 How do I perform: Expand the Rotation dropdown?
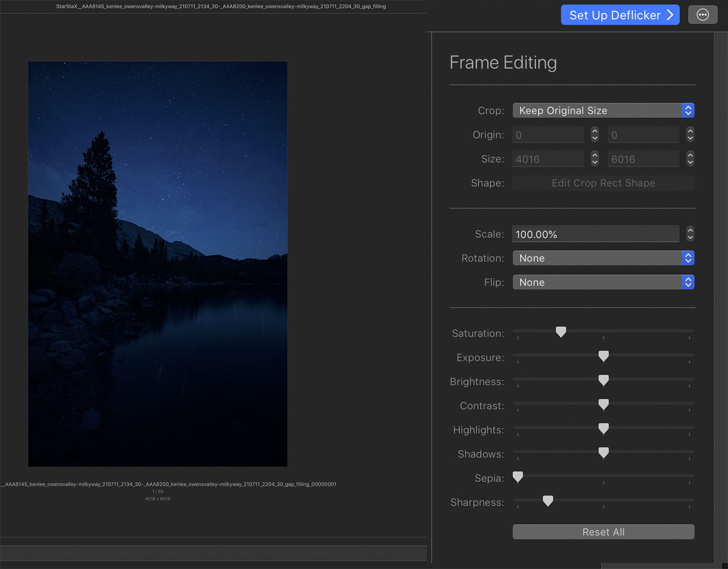[603, 258]
